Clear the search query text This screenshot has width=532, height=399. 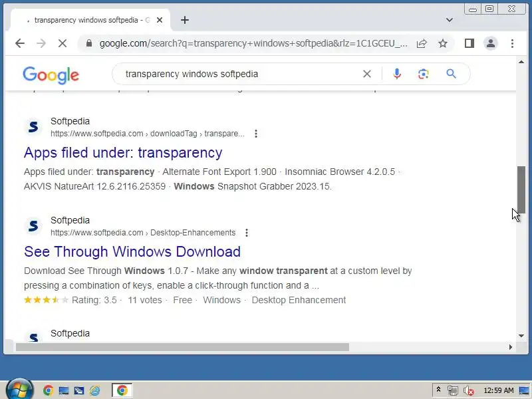point(367,74)
